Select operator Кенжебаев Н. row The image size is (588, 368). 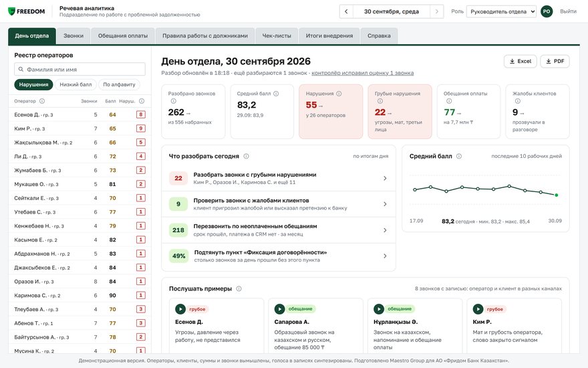tap(80, 225)
